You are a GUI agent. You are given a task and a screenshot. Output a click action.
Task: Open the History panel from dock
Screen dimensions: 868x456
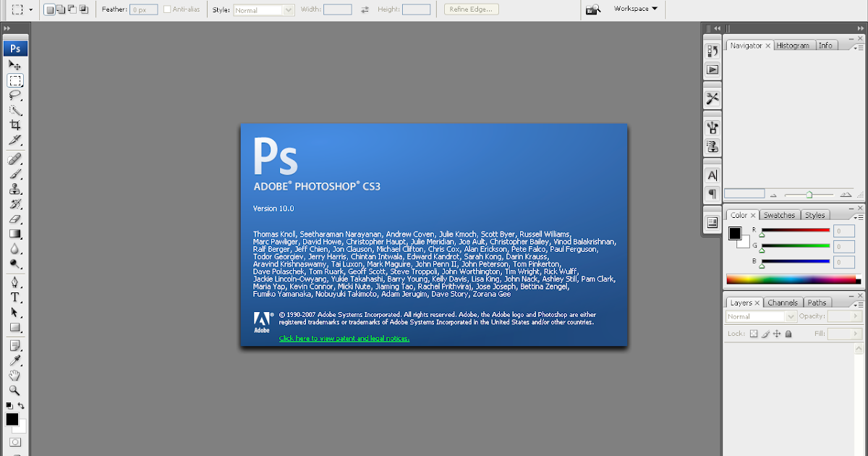pyautogui.click(x=712, y=51)
